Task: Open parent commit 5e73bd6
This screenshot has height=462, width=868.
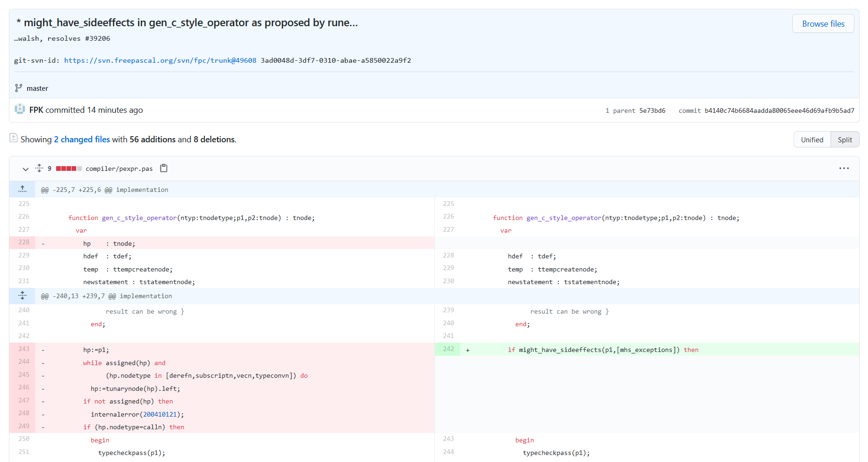Action: (652, 110)
